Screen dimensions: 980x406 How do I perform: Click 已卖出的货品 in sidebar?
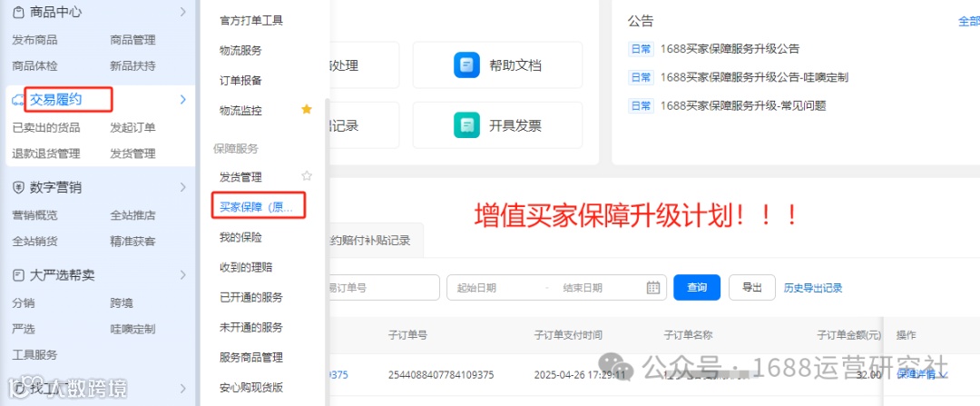coord(46,128)
